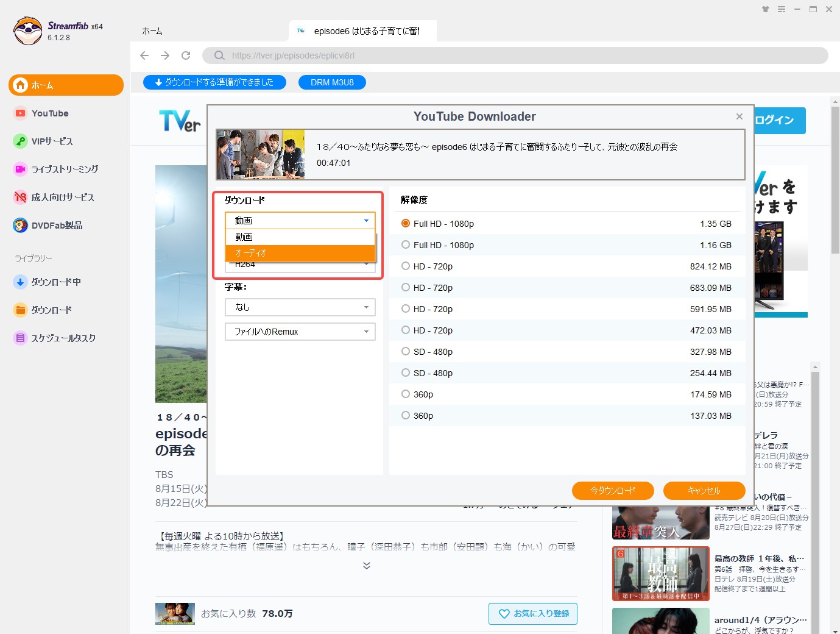Click the 今ダウンロード button
Image resolution: width=840 pixels, height=634 pixels.
[x=613, y=491]
